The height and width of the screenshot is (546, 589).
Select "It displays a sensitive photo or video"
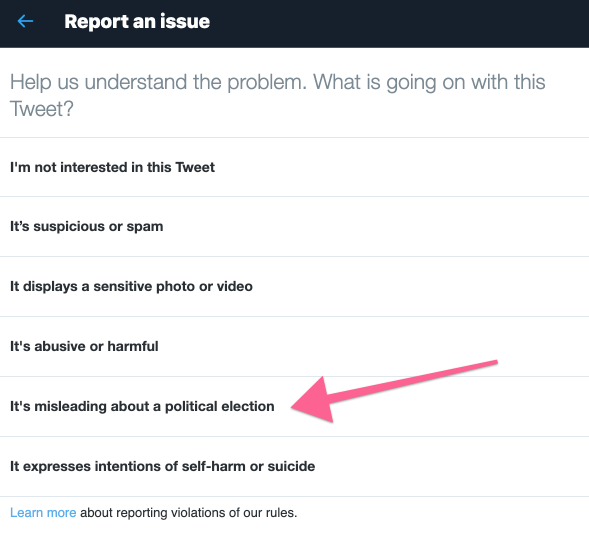pos(294,287)
